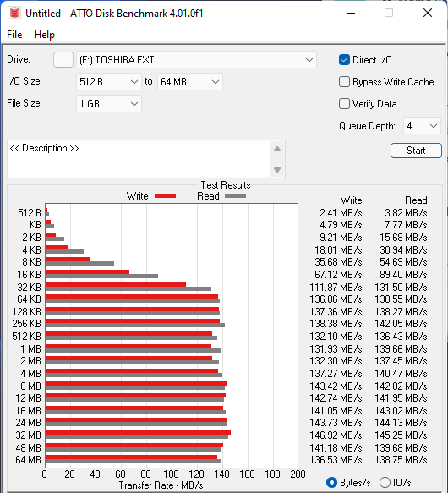Enable the Verify Data checkbox

(x=344, y=104)
